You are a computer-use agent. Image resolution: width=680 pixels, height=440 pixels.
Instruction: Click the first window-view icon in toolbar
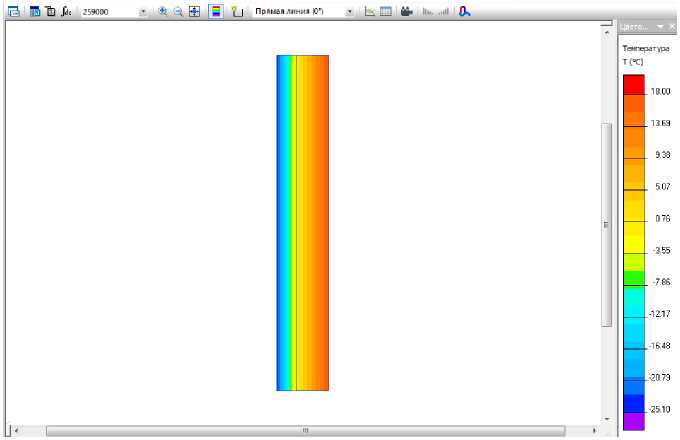14,11
